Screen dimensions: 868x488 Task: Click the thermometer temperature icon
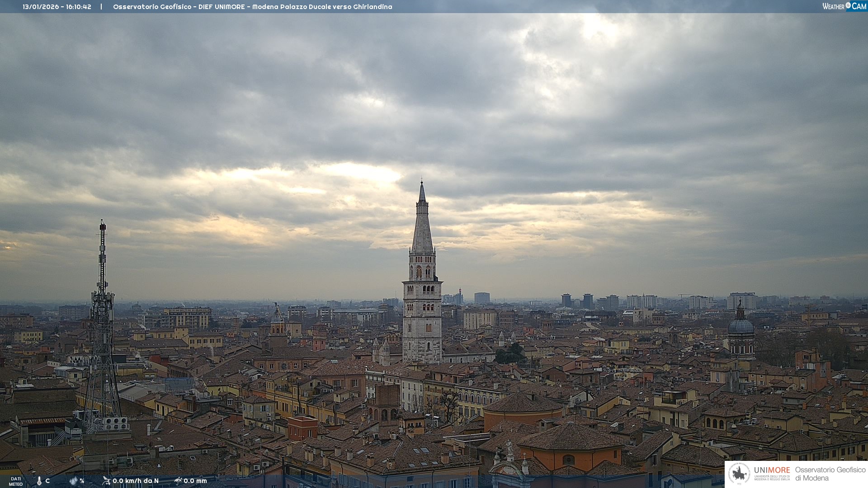point(39,481)
